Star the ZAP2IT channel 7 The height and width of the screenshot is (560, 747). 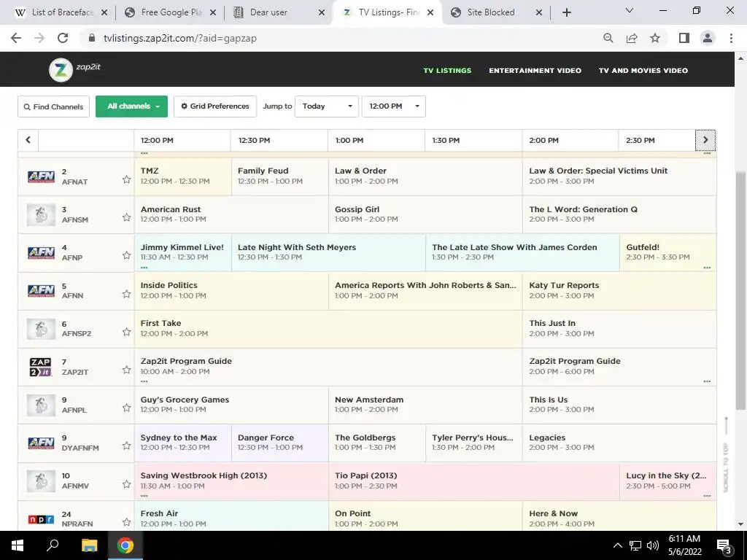[126, 370]
